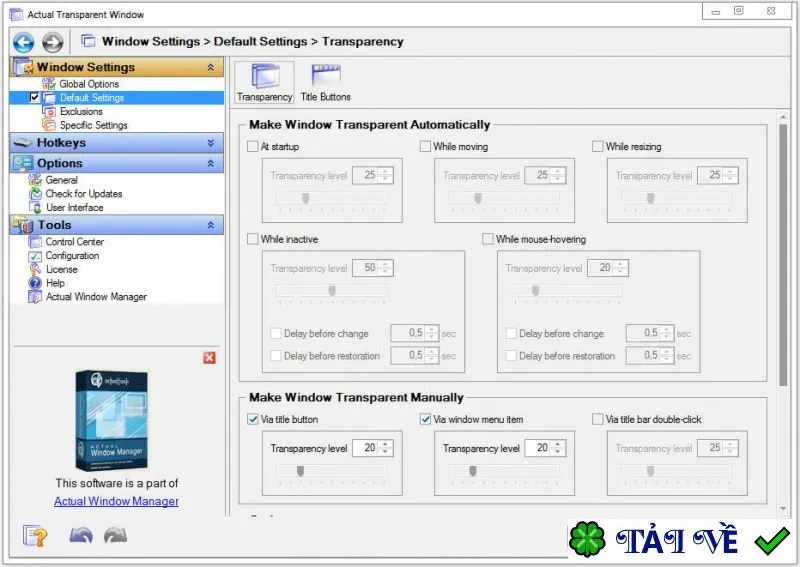Viewport: 800px width, 567px height.
Task: Click the Options header icon
Action: click(23, 163)
